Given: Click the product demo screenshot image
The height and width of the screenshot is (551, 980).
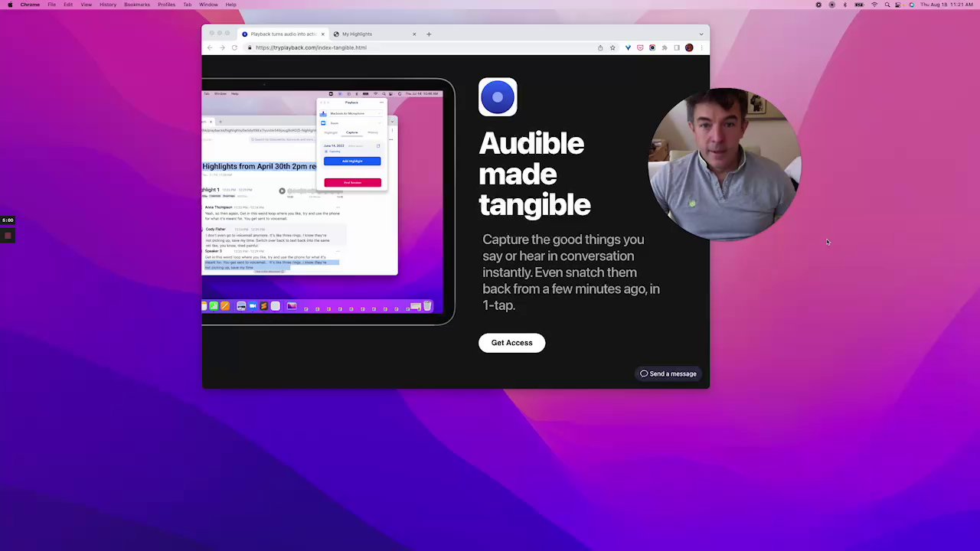Looking at the screenshot, I should tap(328, 202).
